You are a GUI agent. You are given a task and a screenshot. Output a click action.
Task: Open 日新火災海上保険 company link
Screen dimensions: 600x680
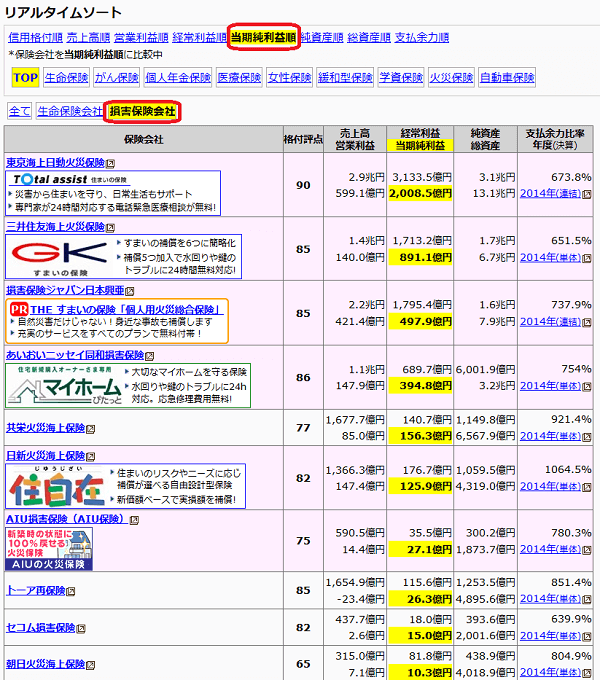[x=46, y=456]
